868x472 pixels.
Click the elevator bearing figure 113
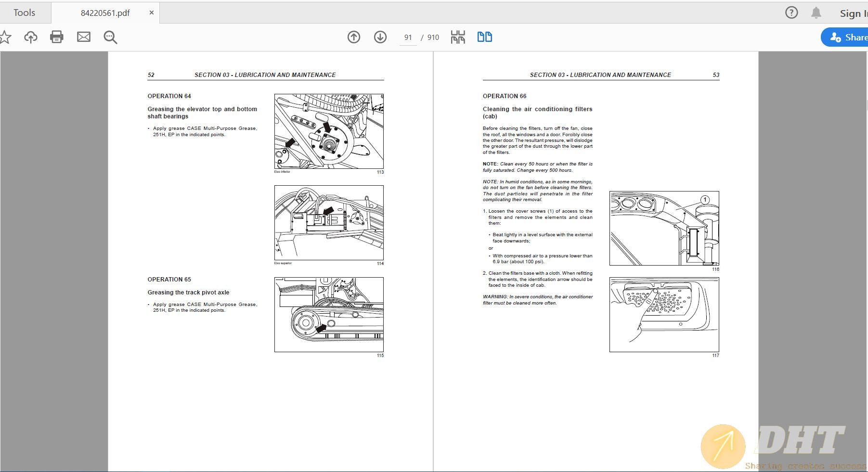tap(329, 131)
